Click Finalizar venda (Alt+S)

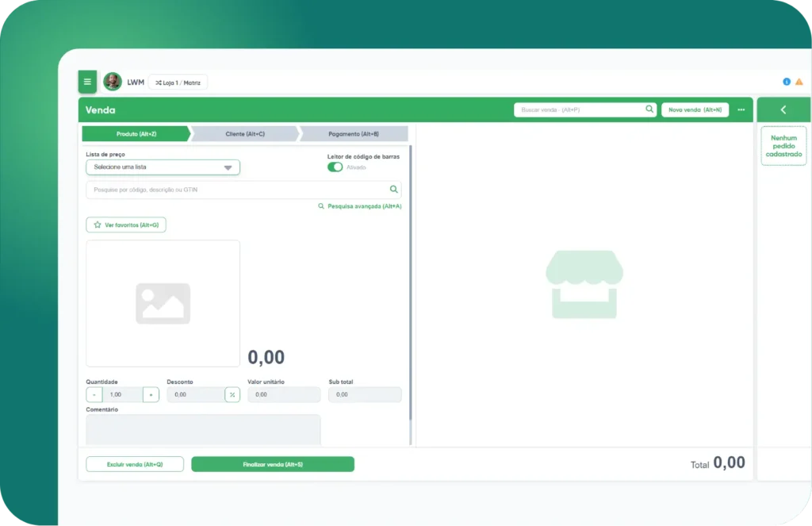[273, 464]
